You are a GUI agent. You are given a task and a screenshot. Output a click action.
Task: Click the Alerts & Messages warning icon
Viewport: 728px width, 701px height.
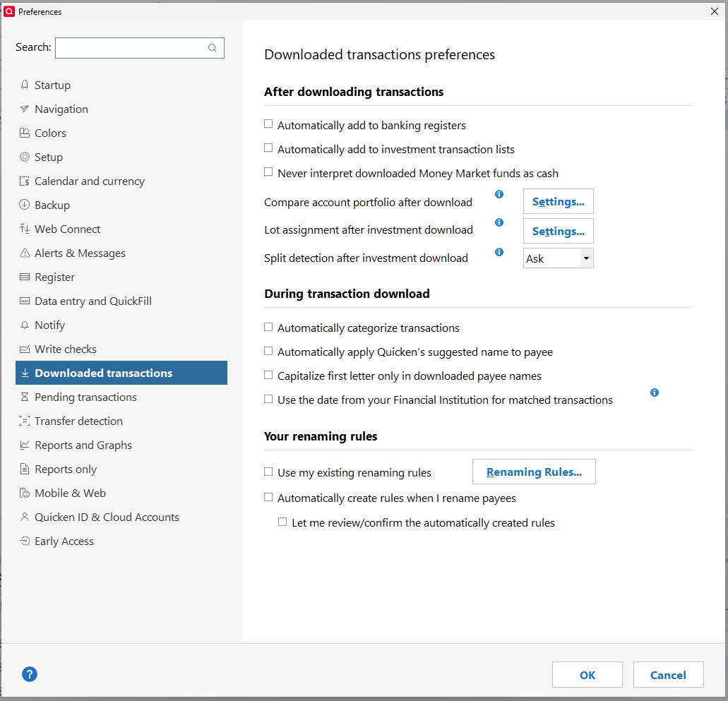(25, 253)
